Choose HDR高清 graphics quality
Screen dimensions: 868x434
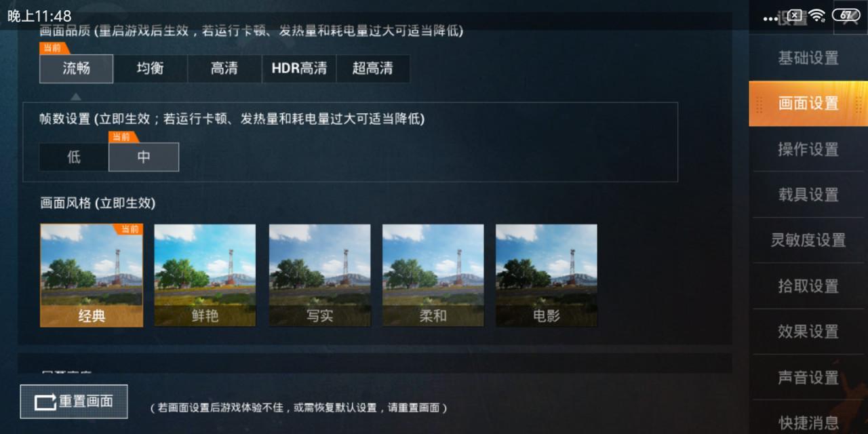pyautogui.click(x=299, y=68)
